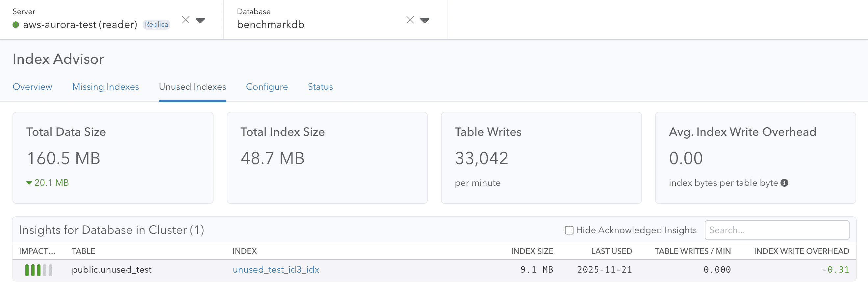
Task: Open the unused_test_id3_idx index link
Action: coord(276,270)
